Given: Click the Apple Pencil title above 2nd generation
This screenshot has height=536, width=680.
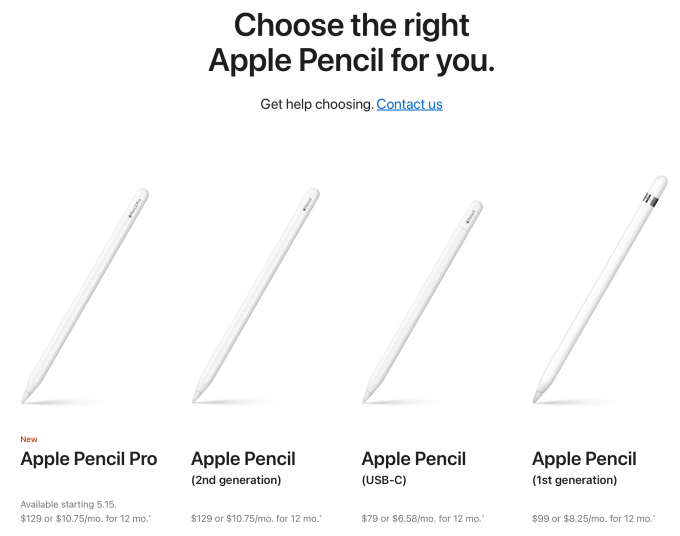Looking at the screenshot, I should click(x=243, y=459).
